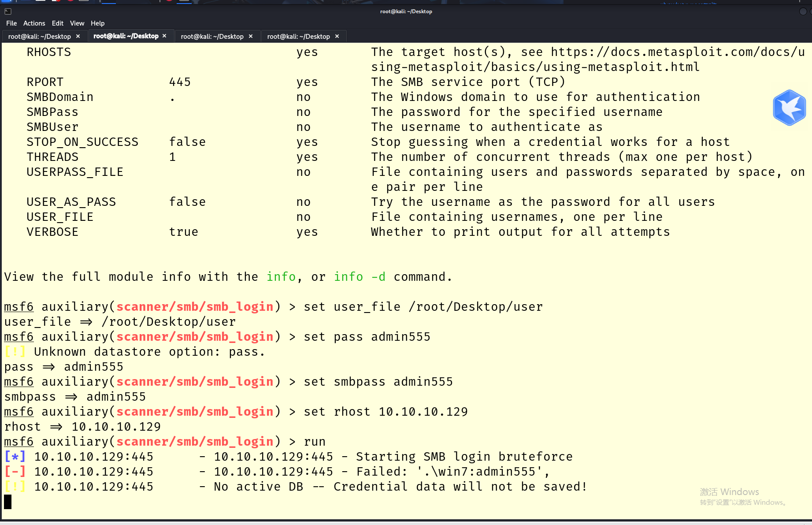Close the last root@kali terminal tab
Viewport: 812px width, 525px height.
point(337,36)
